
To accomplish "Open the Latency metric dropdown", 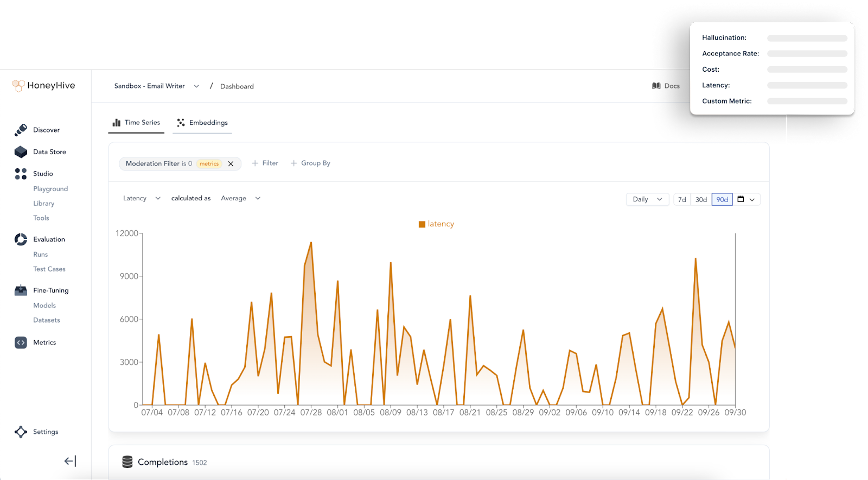I will [x=142, y=198].
